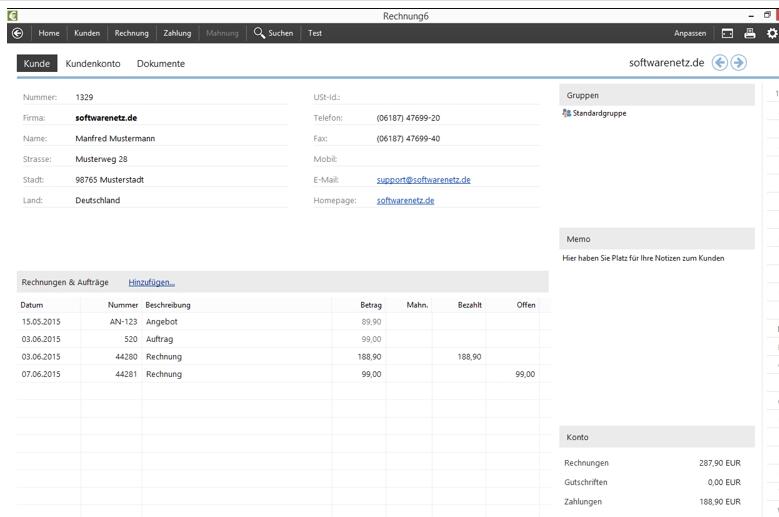
Task: Click the Stadt field 98765 Musterstadt
Action: [110, 180]
